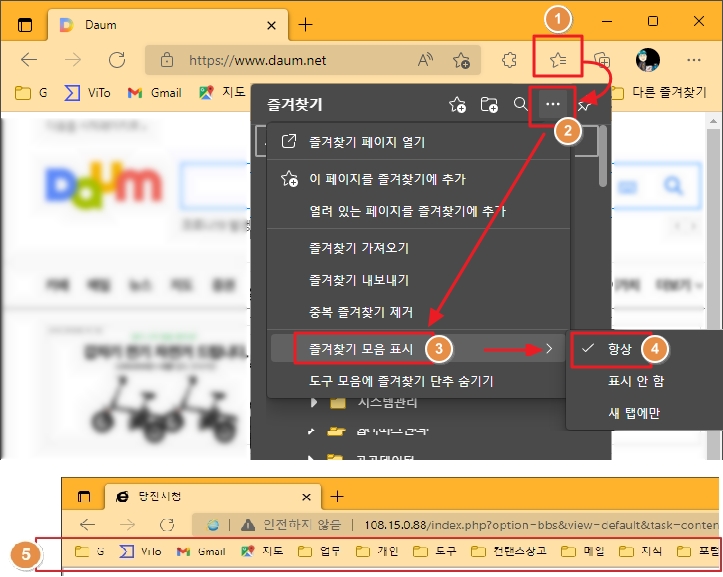
Task: Open the Collections icon in the Daum window
Action: click(x=602, y=60)
